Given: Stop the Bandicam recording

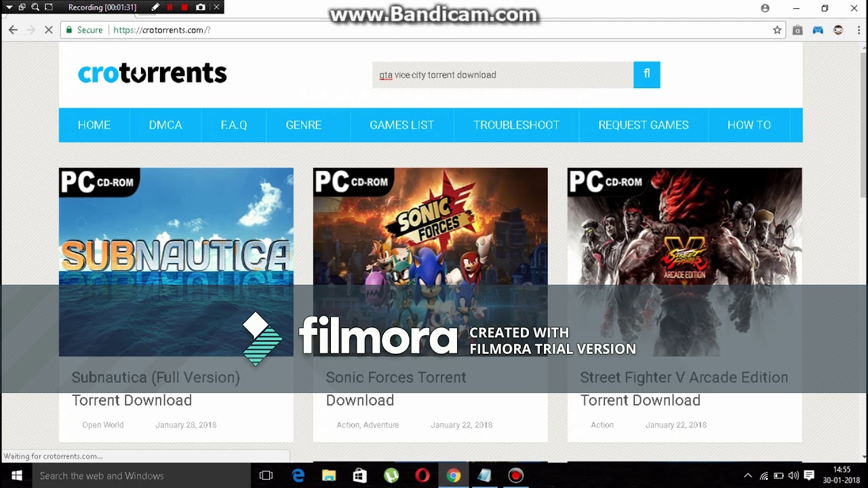Looking at the screenshot, I should point(184,7).
